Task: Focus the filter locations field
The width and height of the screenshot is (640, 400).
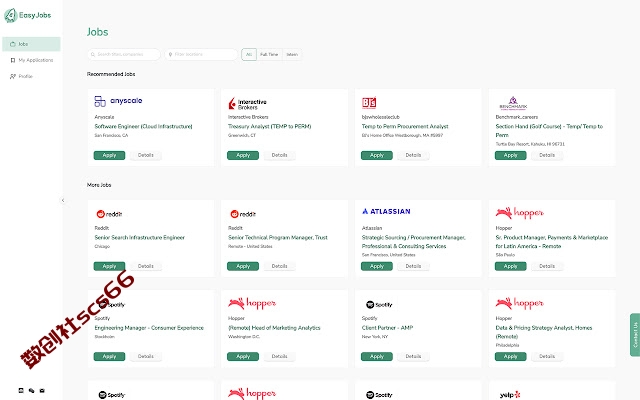Action: coord(201,54)
